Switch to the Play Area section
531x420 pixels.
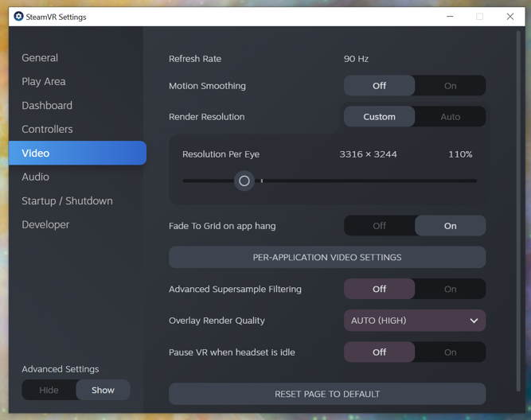pos(44,82)
